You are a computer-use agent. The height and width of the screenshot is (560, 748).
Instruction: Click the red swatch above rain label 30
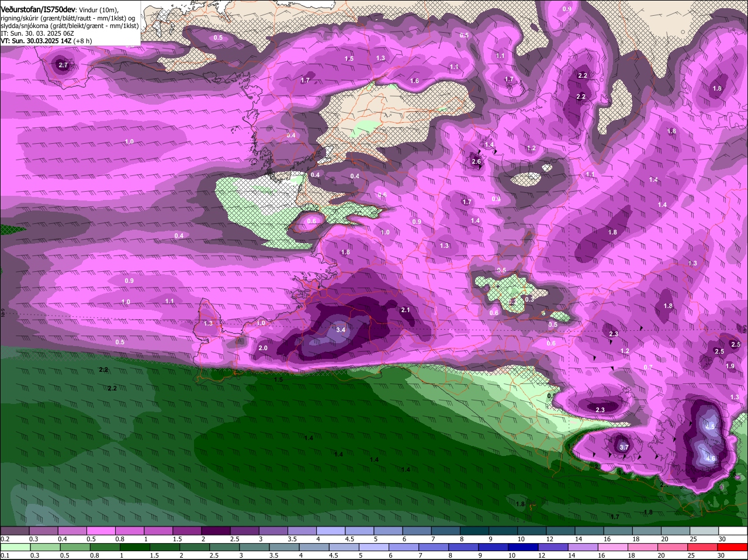[733, 547]
